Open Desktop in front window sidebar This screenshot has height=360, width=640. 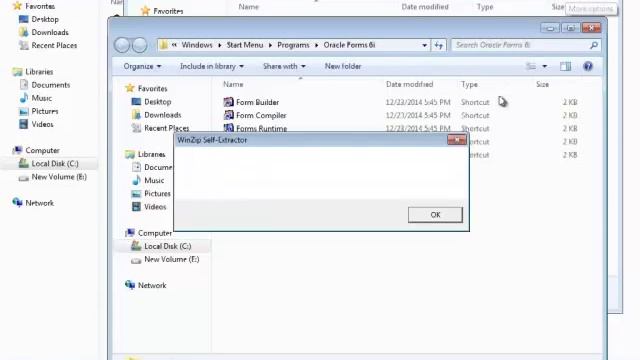(x=151, y=102)
